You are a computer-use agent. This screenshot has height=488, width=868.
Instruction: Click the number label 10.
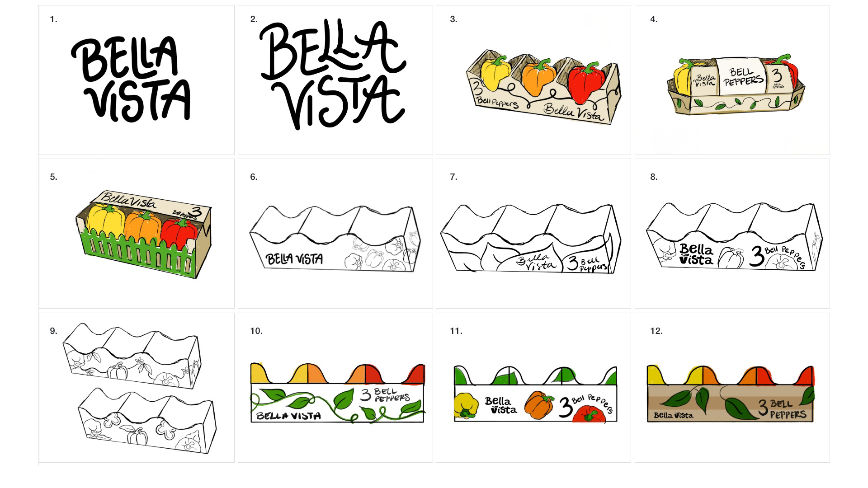(x=256, y=331)
